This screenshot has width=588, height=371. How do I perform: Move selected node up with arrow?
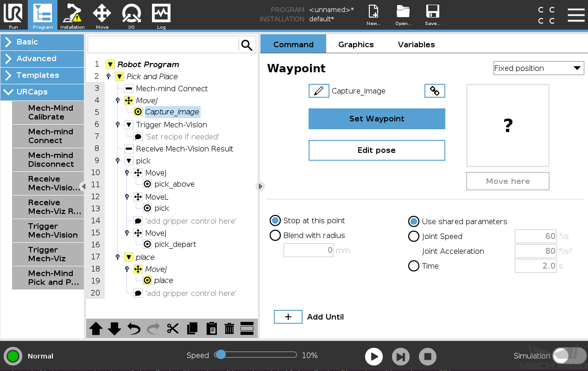pyautogui.click(x=96, y=329)
